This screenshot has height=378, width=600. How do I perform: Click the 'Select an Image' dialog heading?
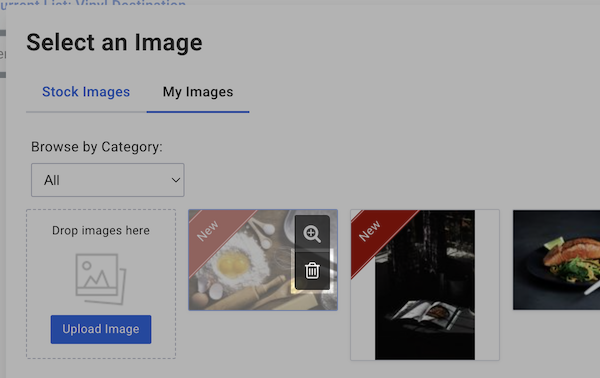114,42
